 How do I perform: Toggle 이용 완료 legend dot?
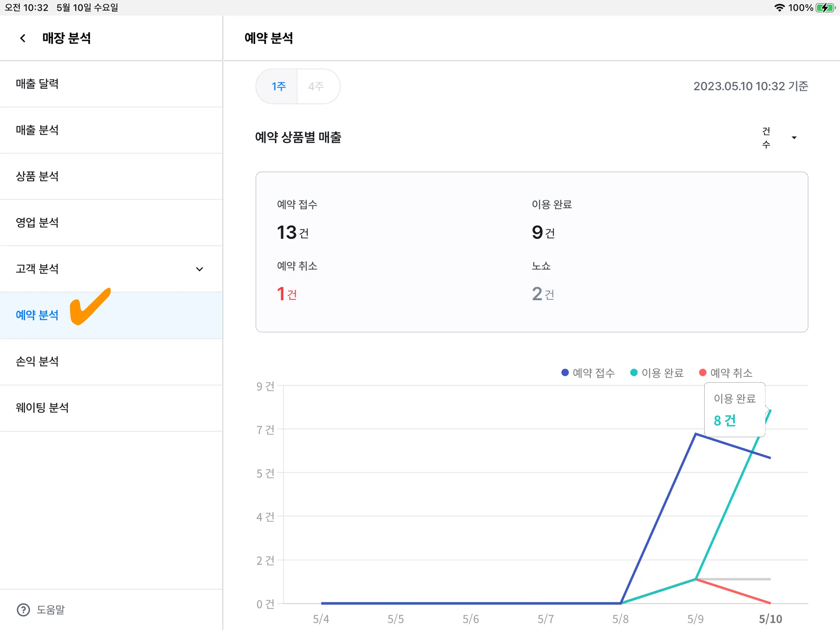click(634, 372)
